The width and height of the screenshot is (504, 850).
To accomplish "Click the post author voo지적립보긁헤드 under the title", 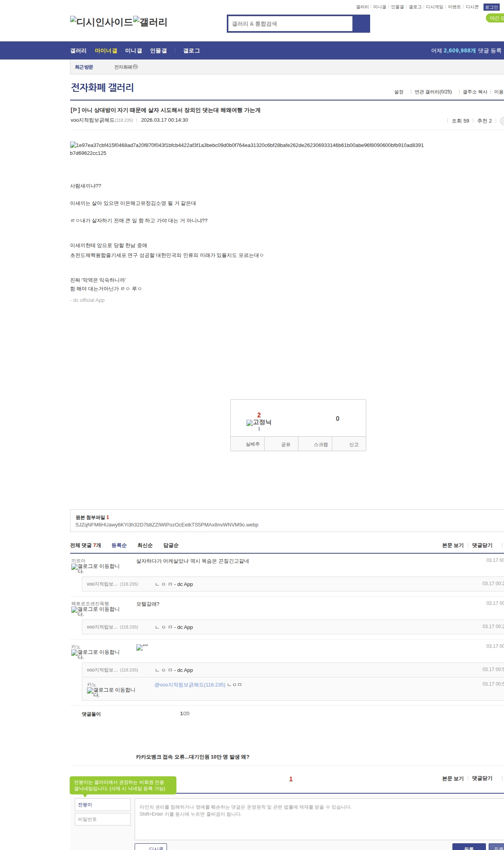I will (93, 120).
